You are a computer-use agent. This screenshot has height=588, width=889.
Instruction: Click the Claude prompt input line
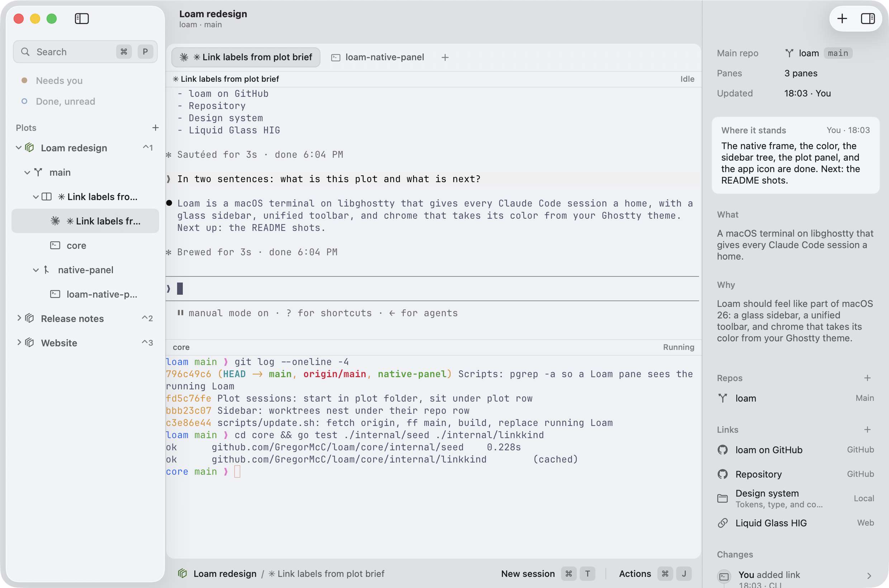click(432, 288)
